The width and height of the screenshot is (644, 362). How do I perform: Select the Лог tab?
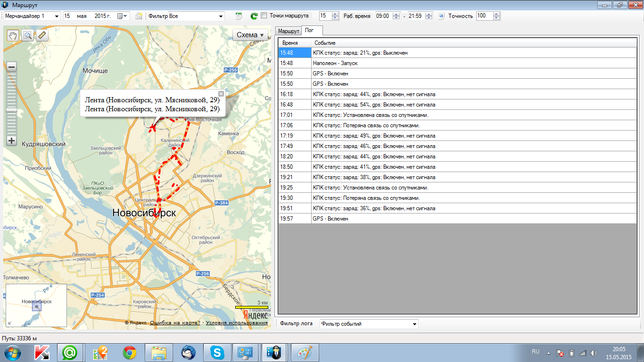(312, 30)
